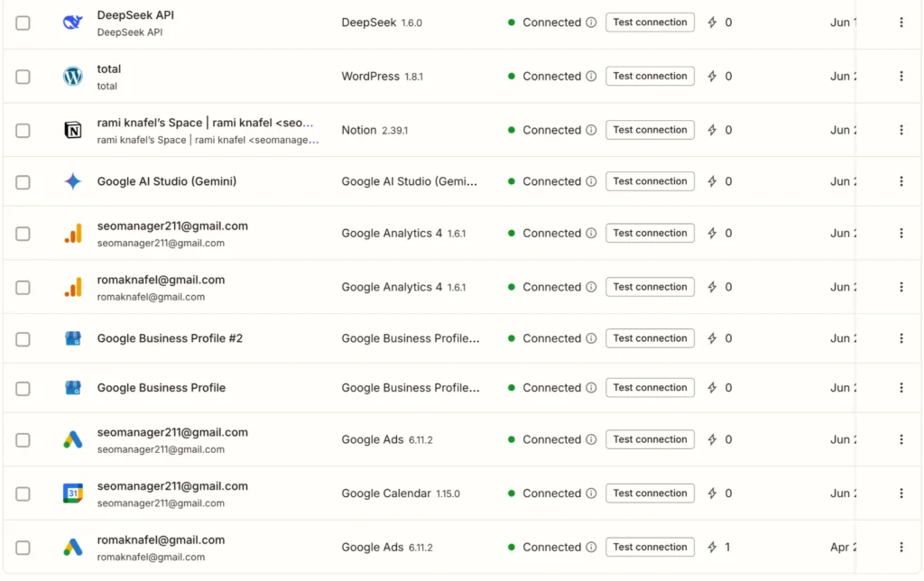Click Google Ads icon in seomanager211@gmail.com row
924x581 pixels.
72,439
